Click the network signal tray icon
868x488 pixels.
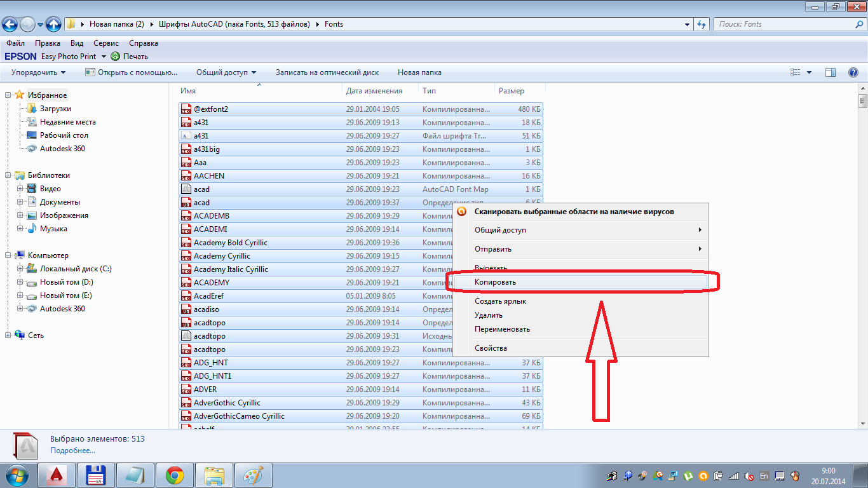pos(734,475)
